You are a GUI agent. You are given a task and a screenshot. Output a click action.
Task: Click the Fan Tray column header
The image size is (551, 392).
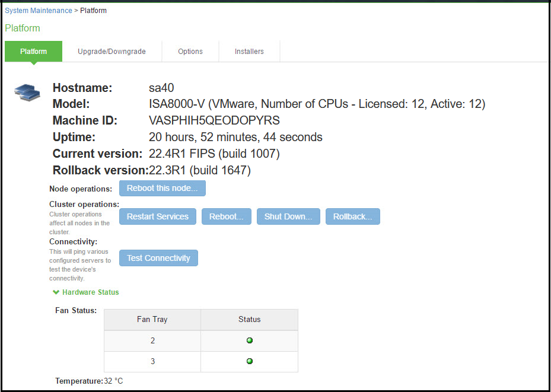click(152, 319)
